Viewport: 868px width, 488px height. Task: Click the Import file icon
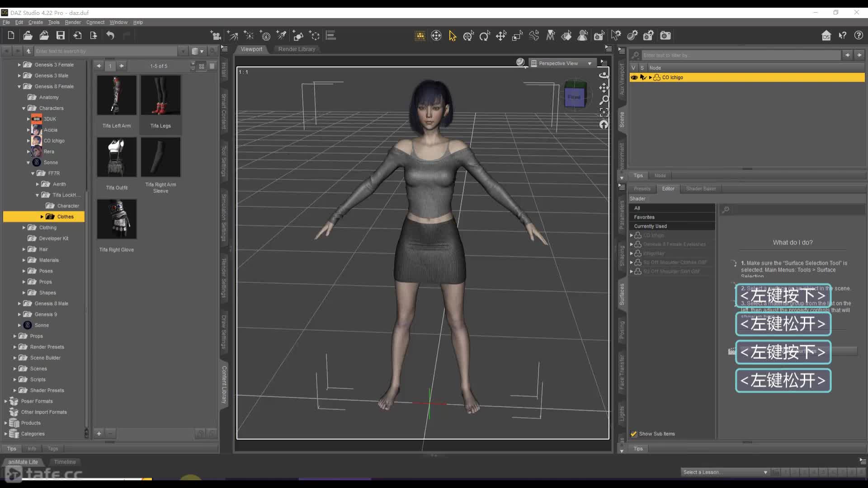pyautogui.click(x=77, y=35)
